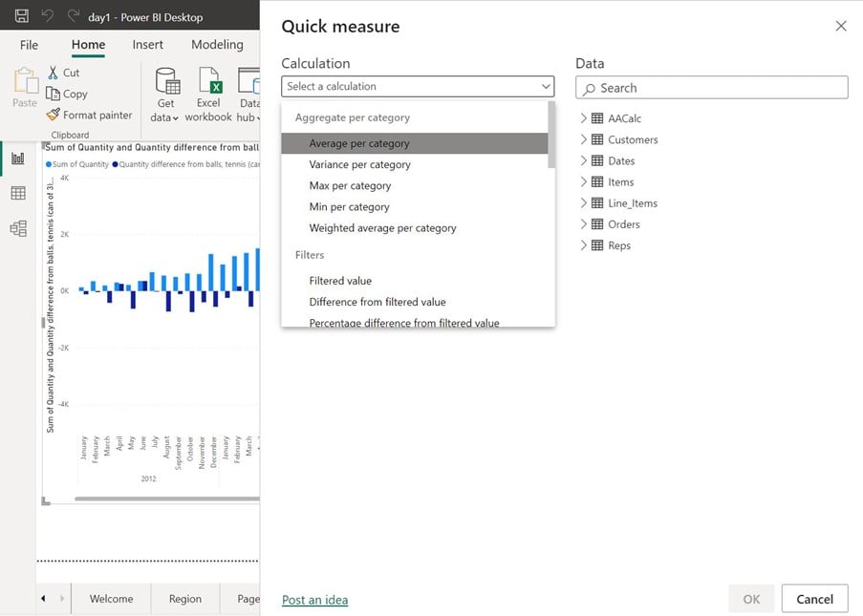Choose Percentage difference from filtered value
Viewport: 863px width, 616px height.
point(415,322)
